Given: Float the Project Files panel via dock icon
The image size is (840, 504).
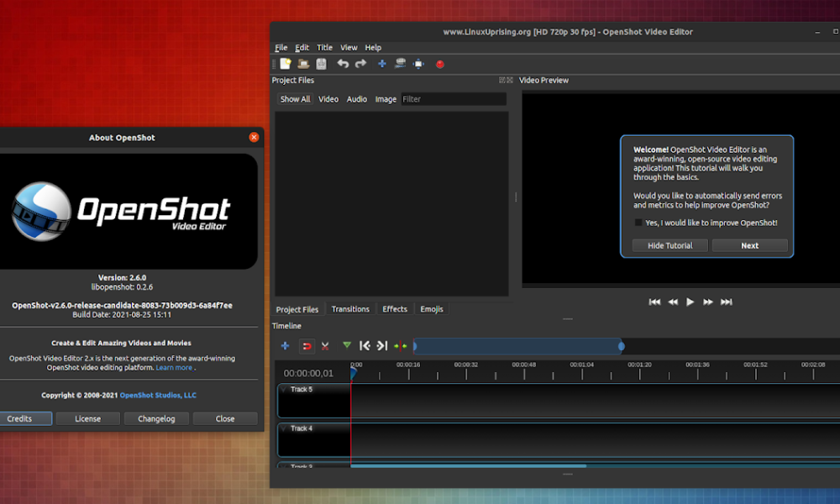Looking at the screenshot, I should 502,80.
